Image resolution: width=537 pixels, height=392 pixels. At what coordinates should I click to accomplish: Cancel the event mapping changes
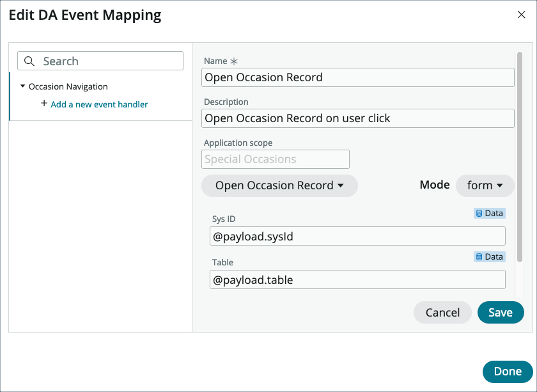[x=442, y=313]
